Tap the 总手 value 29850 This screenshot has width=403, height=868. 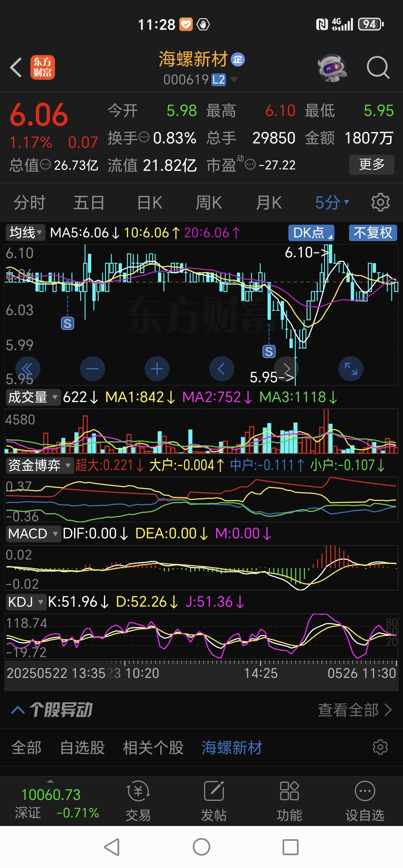tap(274, 138)
